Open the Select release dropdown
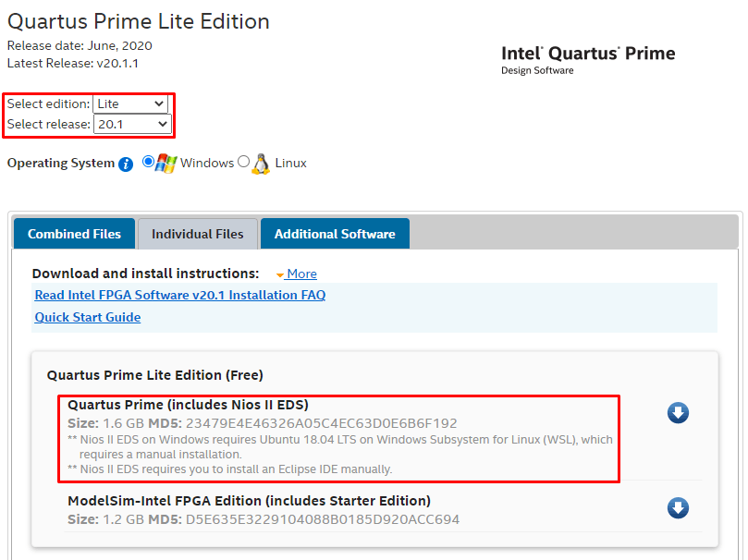 pyautogui.click(x=132, y=125)
